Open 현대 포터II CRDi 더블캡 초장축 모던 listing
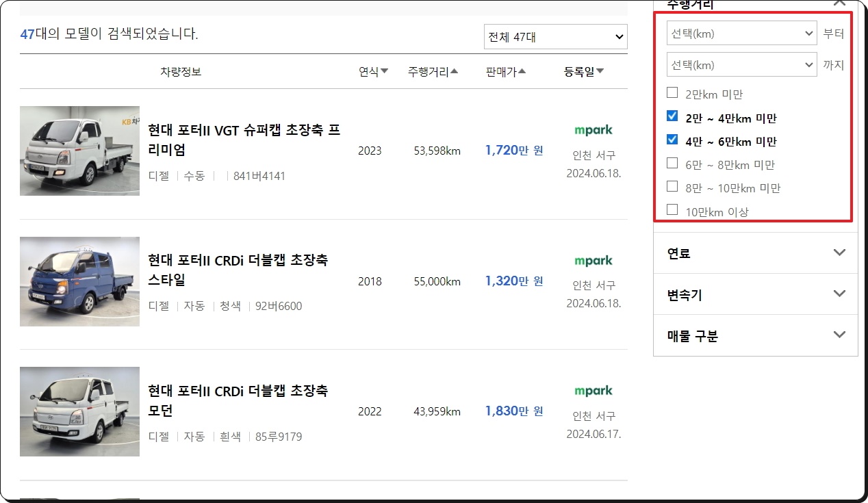 (238, 400)
